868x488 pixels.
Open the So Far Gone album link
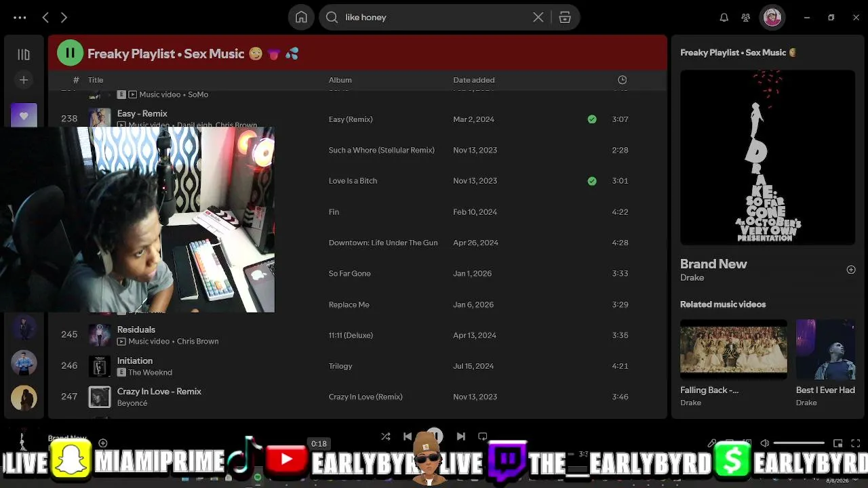pos(350,273)
